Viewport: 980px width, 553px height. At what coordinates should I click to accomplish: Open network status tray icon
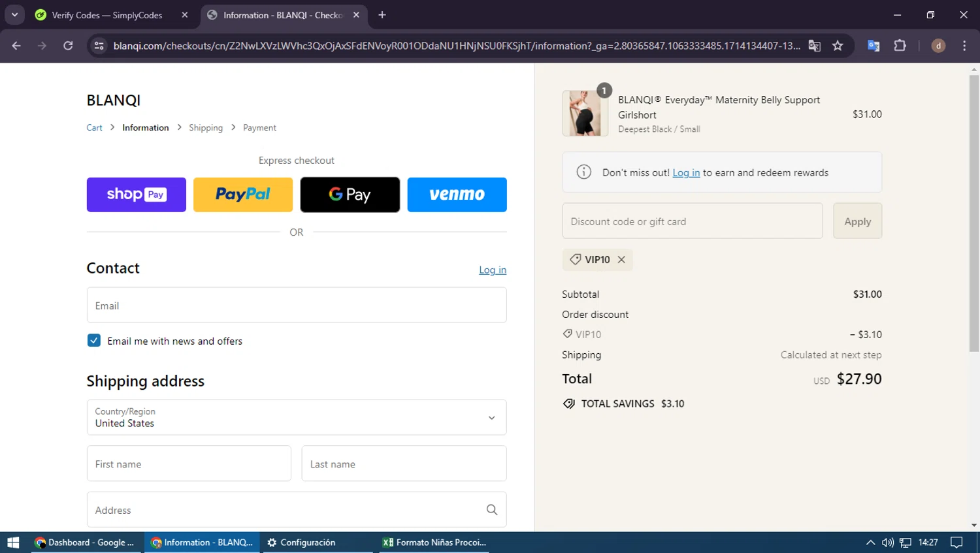[906, 543]
